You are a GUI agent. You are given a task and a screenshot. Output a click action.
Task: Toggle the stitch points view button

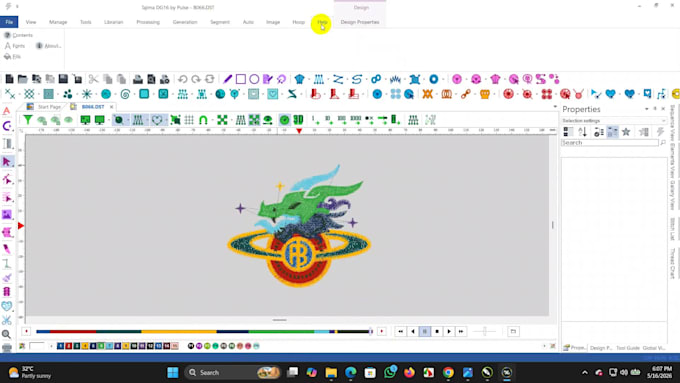(x=138, y=120)
